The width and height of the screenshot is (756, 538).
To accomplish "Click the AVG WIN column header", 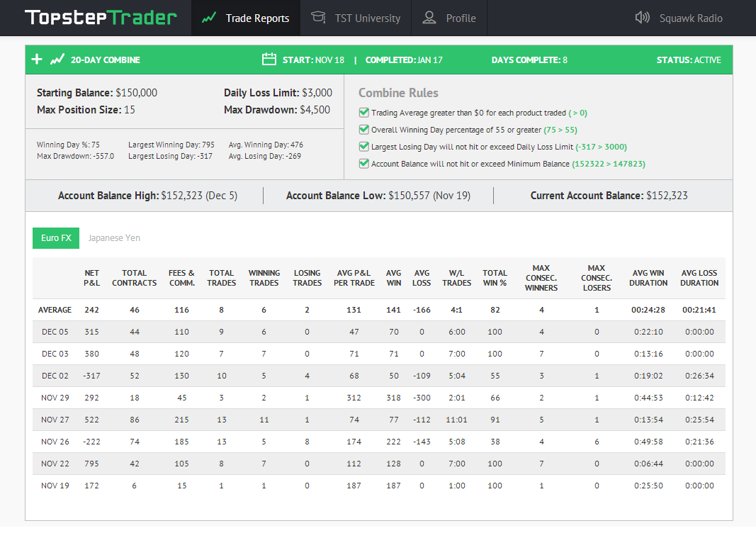I will pyautogui.click(x=393, y=278).
